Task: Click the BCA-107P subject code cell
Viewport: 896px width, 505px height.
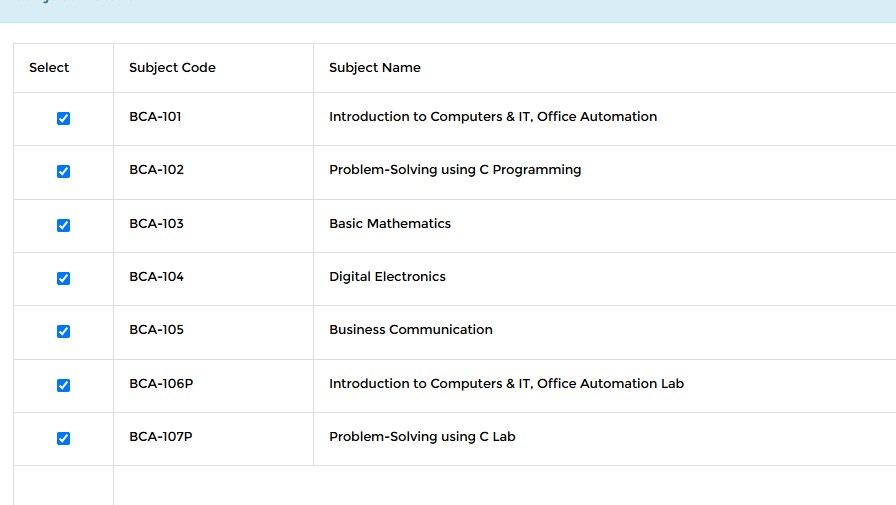Action: 160,437
